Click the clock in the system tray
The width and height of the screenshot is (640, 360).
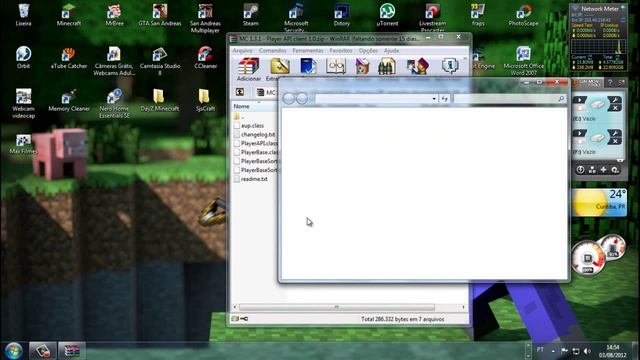[612, 351]
